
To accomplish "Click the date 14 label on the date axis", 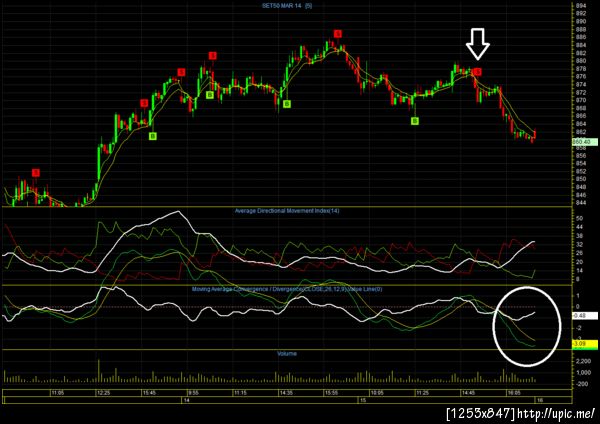I will tap(187, 400).
